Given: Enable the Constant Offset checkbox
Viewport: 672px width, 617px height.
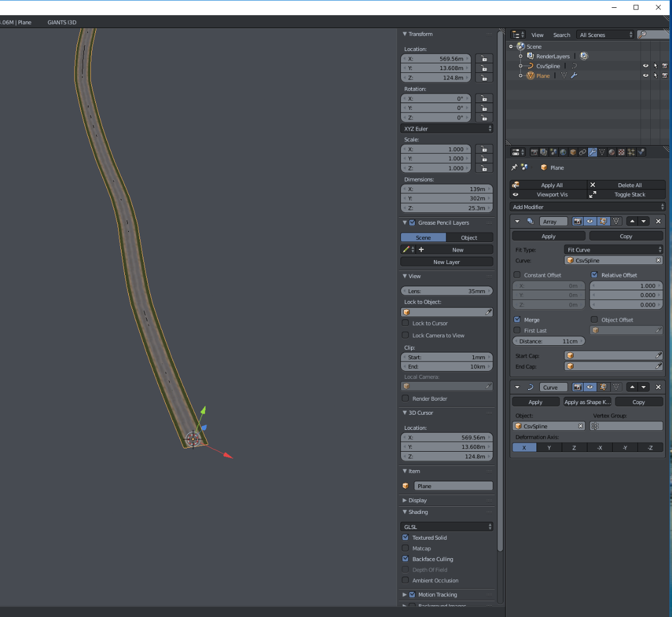Looking at the screenshot, I should [517, 275].
